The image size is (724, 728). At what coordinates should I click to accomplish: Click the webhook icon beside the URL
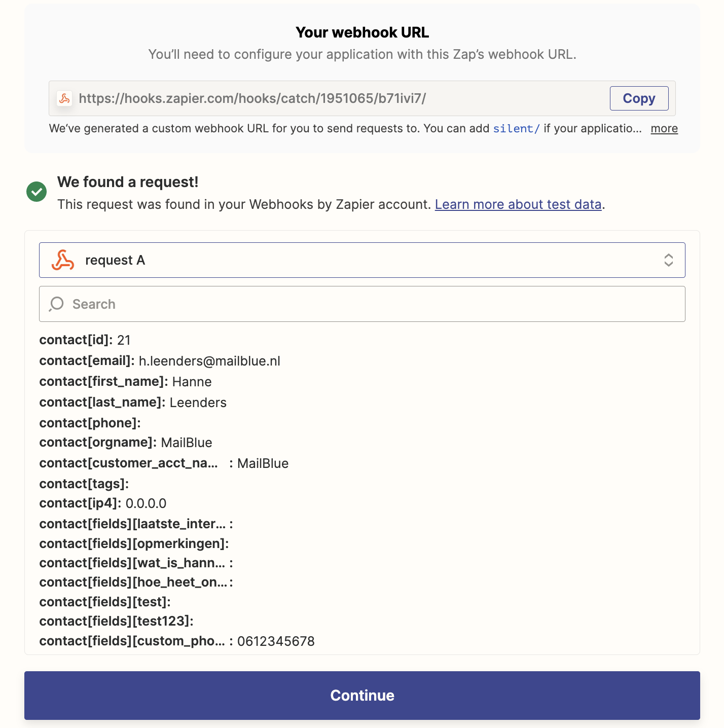tap(64, 98)
